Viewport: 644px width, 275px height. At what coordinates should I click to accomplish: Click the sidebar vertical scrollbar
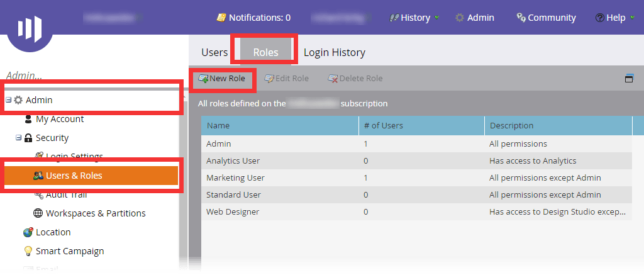(184, 181)
